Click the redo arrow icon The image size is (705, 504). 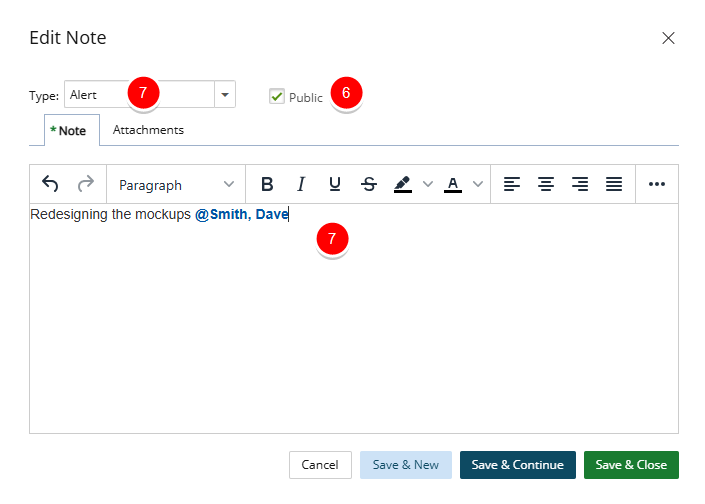point(85,184)
